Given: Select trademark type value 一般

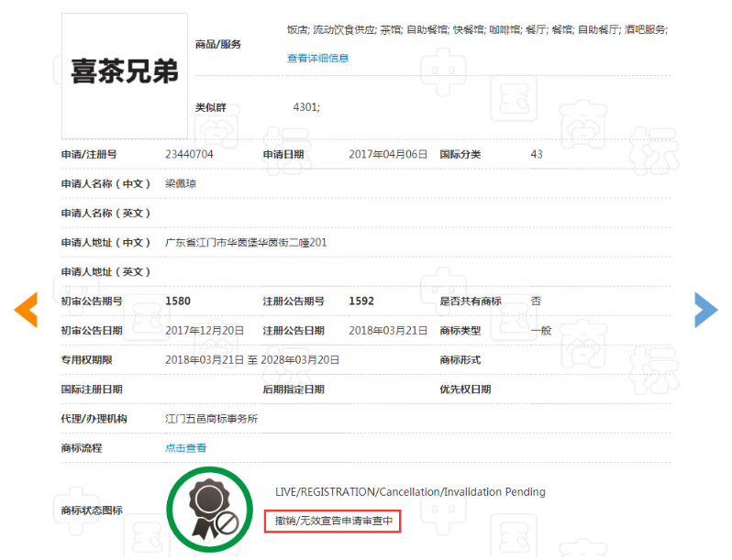Looking at the screenshot, I should (541, 331).
